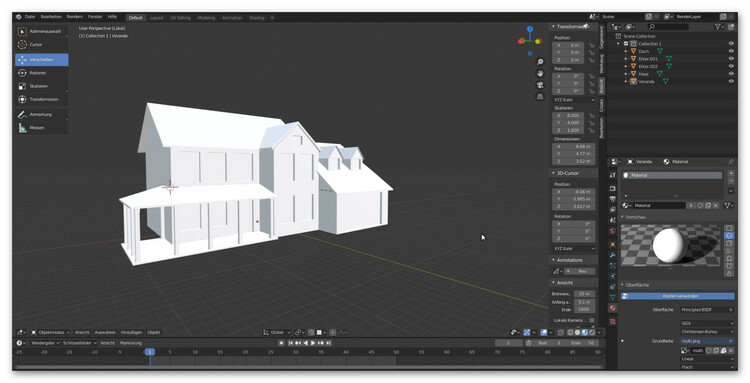Expand the Haus object in outliner

pos(626,74)
